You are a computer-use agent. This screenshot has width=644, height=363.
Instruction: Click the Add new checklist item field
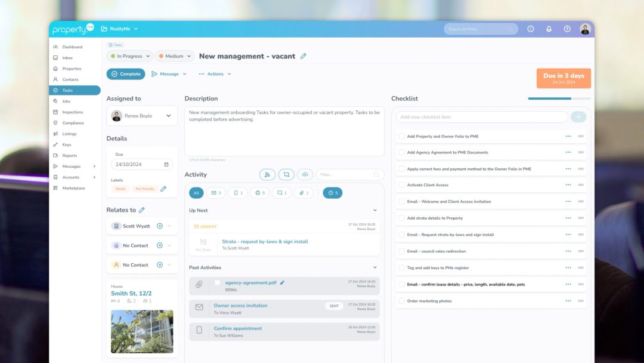482,117
